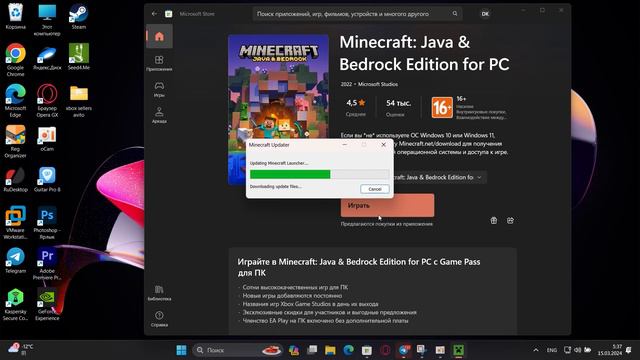Select the This PC desktop icon
The width and height of the screenshot is (640, 360).
(x=47, y=20)
